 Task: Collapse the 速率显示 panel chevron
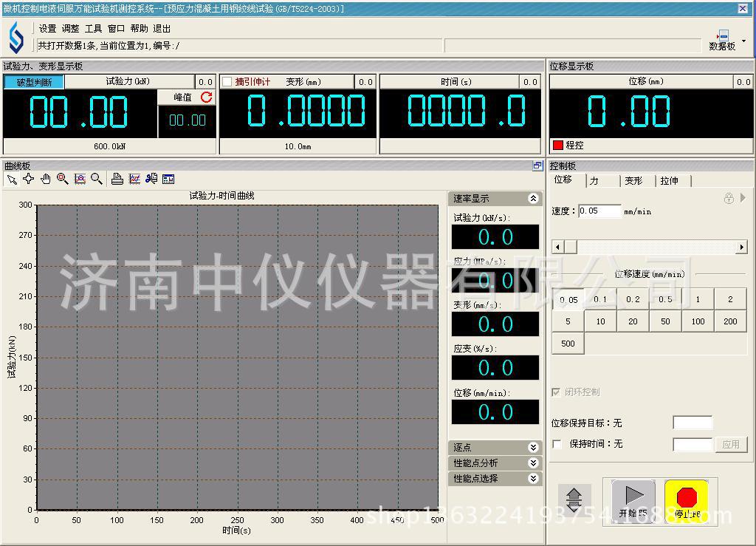point(534,198)
